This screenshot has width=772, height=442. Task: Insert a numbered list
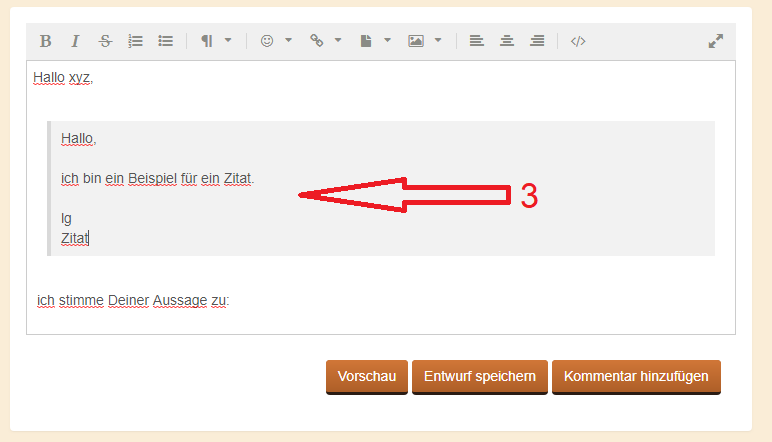pyautogui.click(x=135, y=41)
